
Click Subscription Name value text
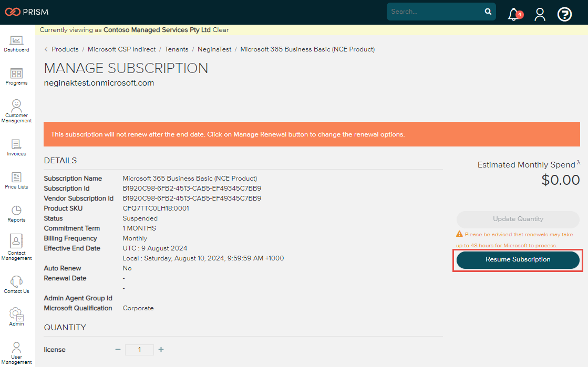click(190, 179)
